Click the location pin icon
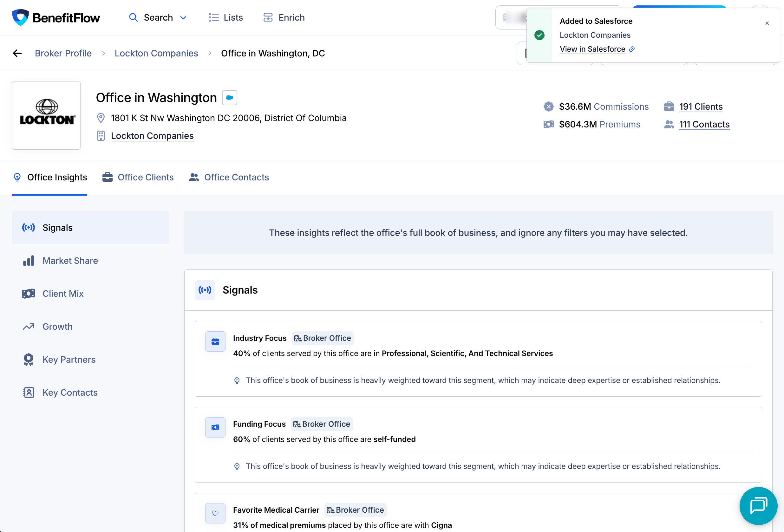The height and width of the screenshot is (532, 784). (x=101, y=118)
